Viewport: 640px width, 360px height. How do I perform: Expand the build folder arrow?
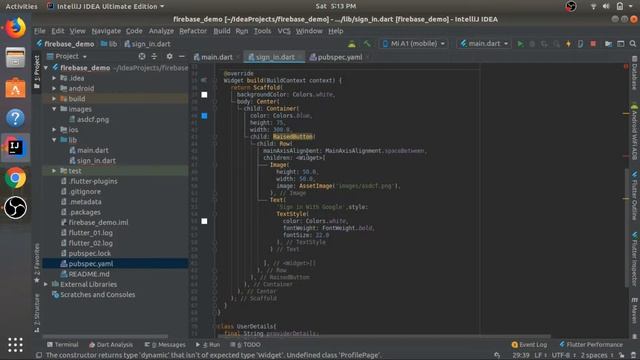54,99
